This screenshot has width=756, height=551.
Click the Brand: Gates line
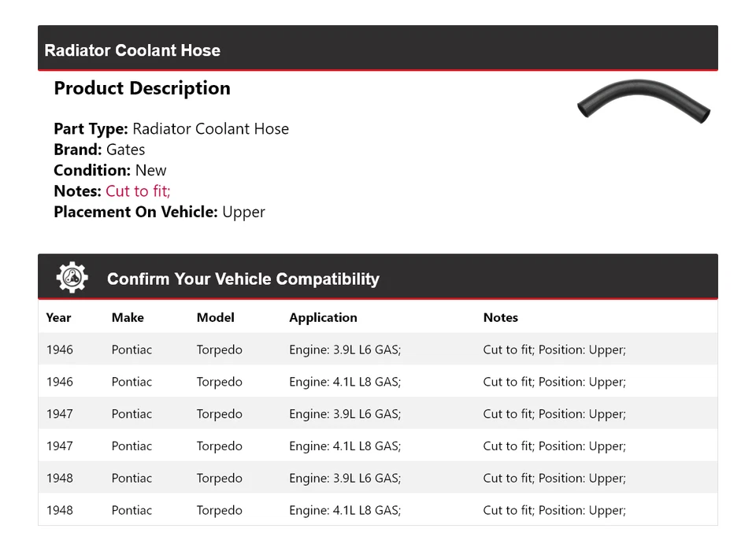pyautogui.click(x=99, y=150)
